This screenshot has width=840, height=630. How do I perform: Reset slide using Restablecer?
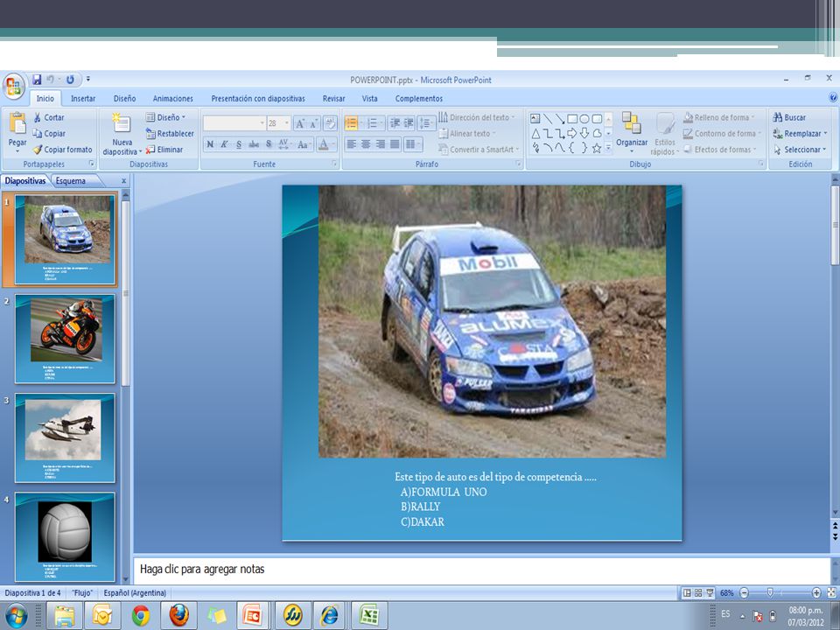click(170, 133)
